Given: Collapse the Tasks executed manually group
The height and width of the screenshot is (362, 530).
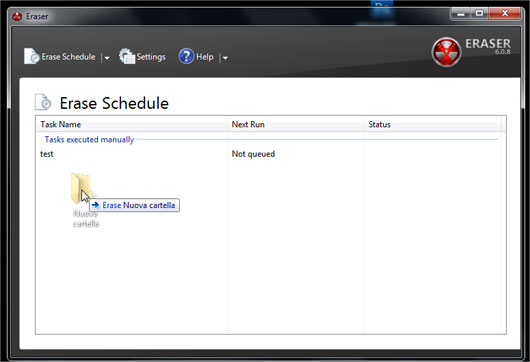Looking at the screenshot, I should click(x=89, y=140).
